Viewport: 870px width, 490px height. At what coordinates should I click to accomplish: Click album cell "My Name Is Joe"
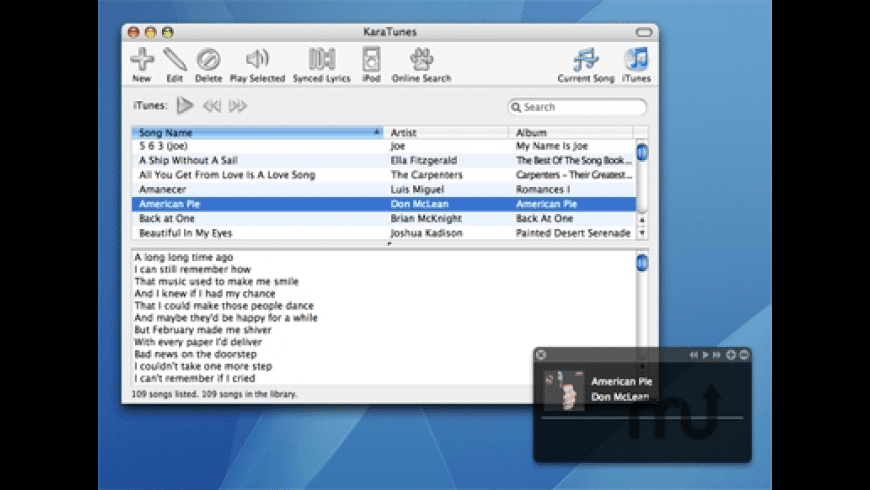pyautogui.click(x=552, y=146)
